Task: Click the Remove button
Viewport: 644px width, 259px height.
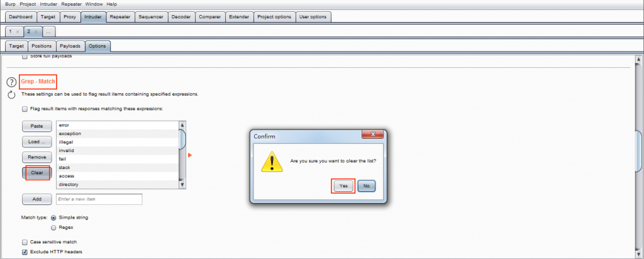Action: (x=37, y=157)
